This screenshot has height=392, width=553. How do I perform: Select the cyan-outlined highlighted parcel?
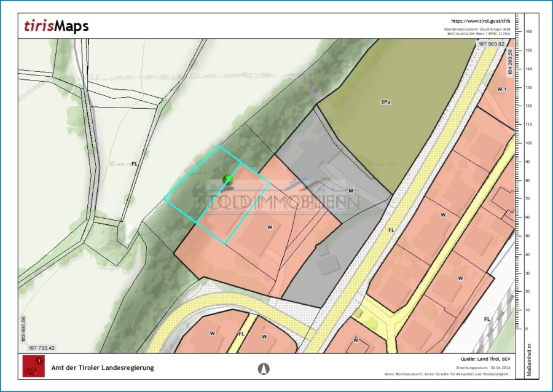click(217, 195)
